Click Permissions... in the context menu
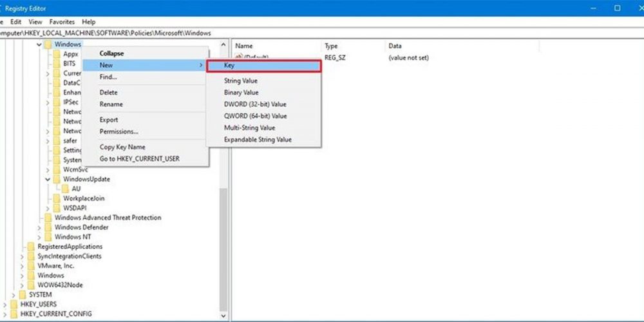The image size is (644, 322). click(119, 131)
